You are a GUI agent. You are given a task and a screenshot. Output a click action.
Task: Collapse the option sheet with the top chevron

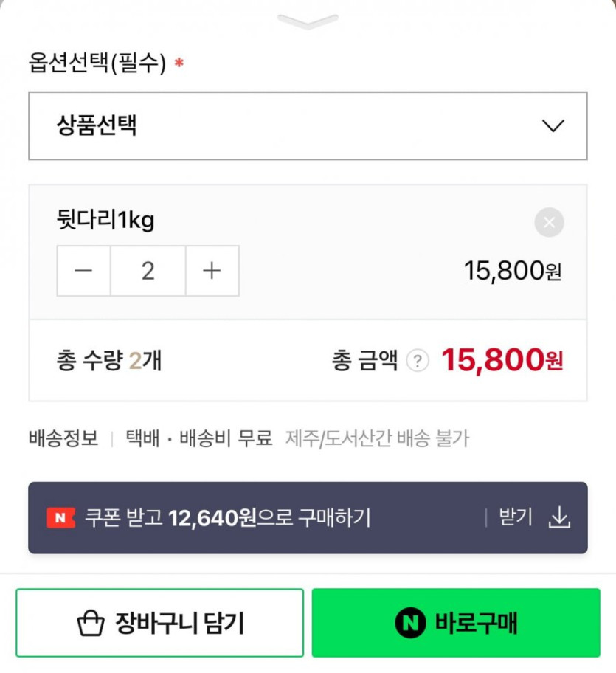[308, 21]
